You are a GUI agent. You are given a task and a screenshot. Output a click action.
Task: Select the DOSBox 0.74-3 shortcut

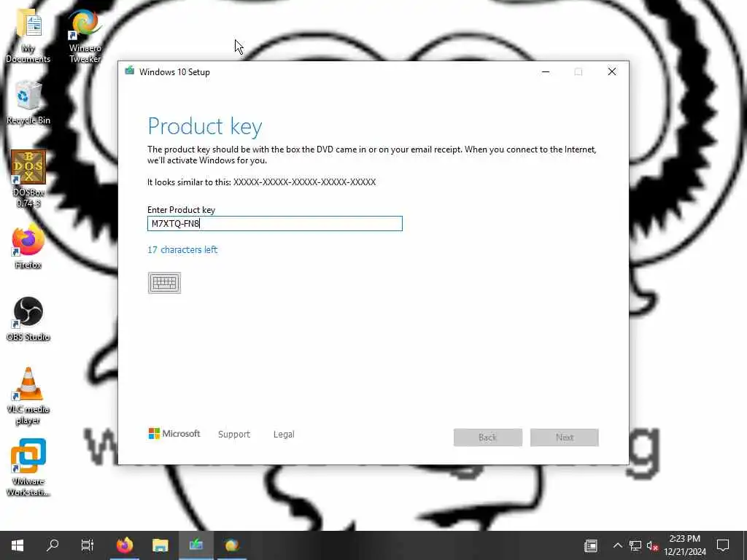[28, 179]
